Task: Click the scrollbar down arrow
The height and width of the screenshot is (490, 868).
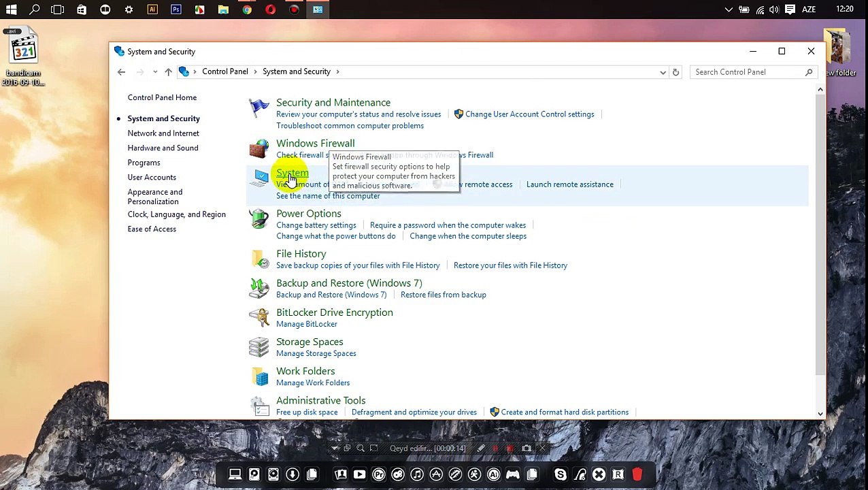Action: tap(820, 414)
